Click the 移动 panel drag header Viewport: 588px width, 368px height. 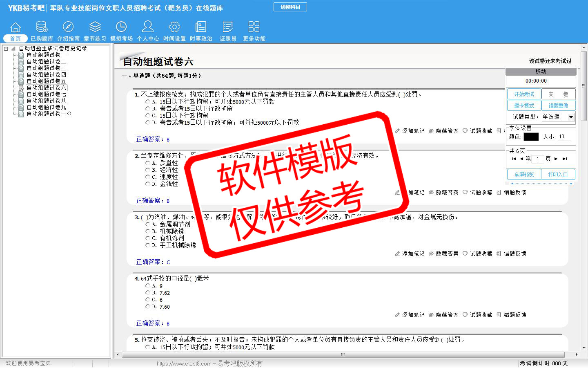pyautogui.click(x=541, y=71)
